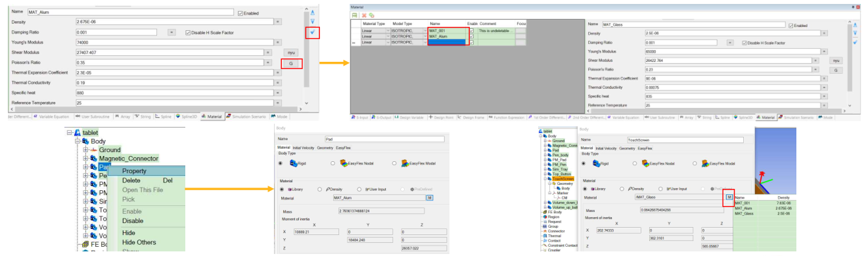Viewport: 868px width, 256px height.
Task: Apply changes with checkmark icon in MAT_Alum panel
Action: click(x=313, y=32)
